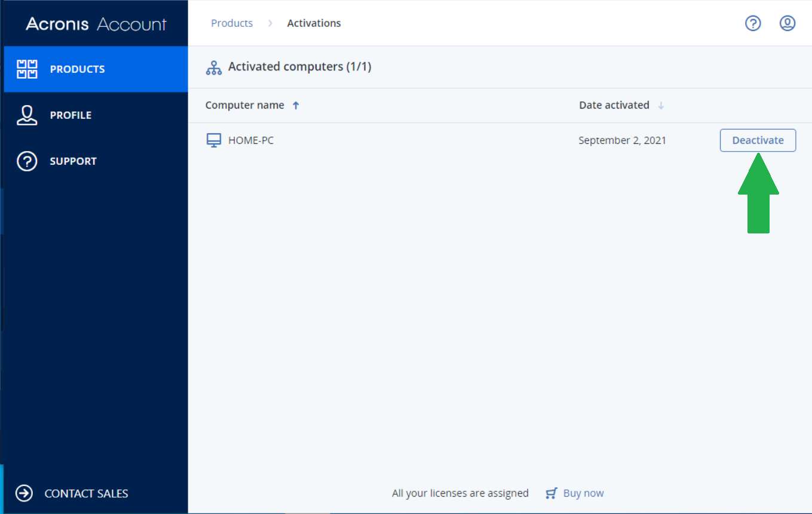
Task: Click the Products grid icon in sidebar
Action: [x=27, y=69]
